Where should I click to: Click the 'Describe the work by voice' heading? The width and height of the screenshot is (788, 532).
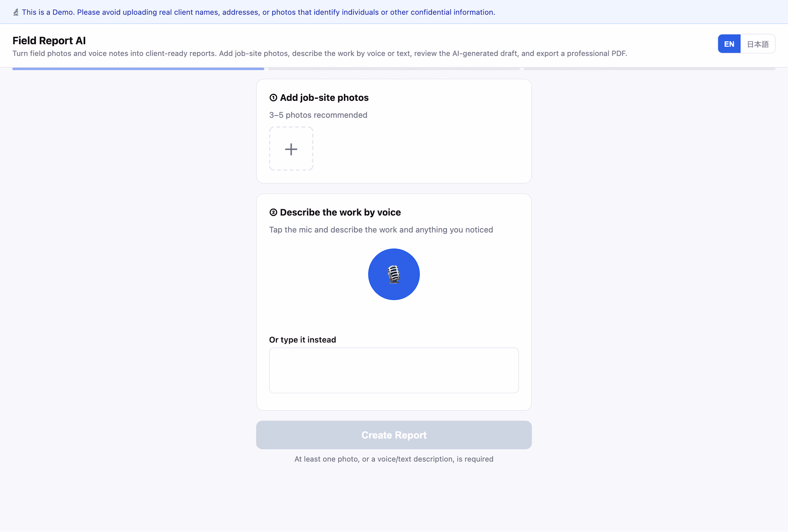[x=340, y=213]
